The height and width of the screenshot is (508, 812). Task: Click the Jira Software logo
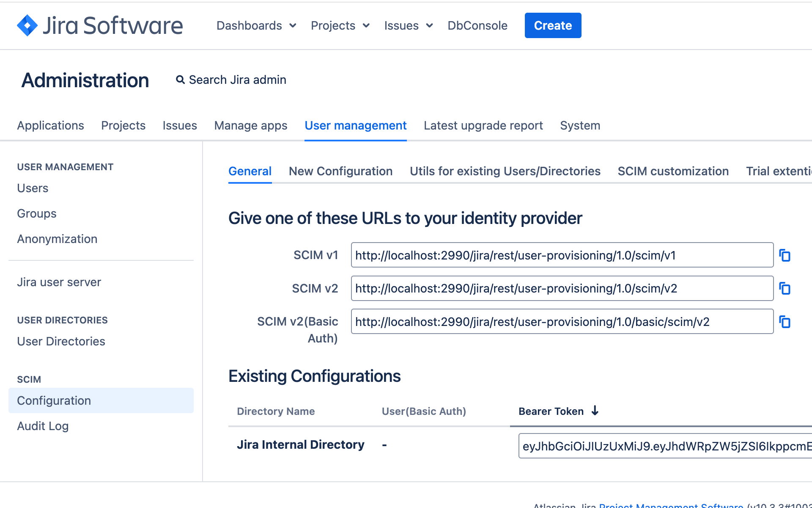click(x=100, y=25)
